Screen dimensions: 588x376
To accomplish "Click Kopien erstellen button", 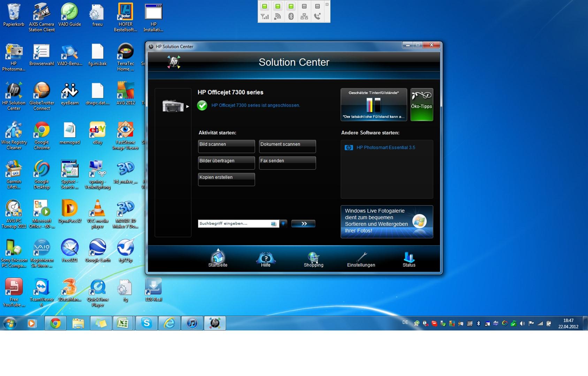I will [x=226, y=179].
